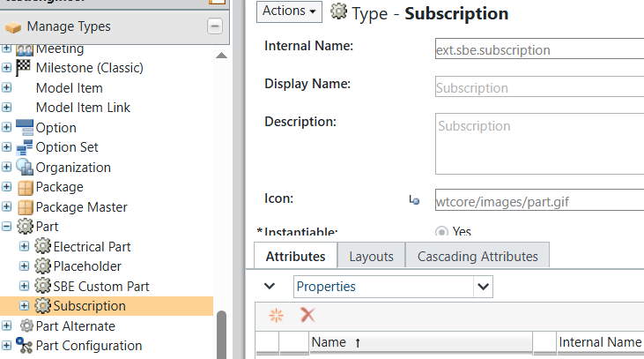Click the Internal Name input field

537,50
